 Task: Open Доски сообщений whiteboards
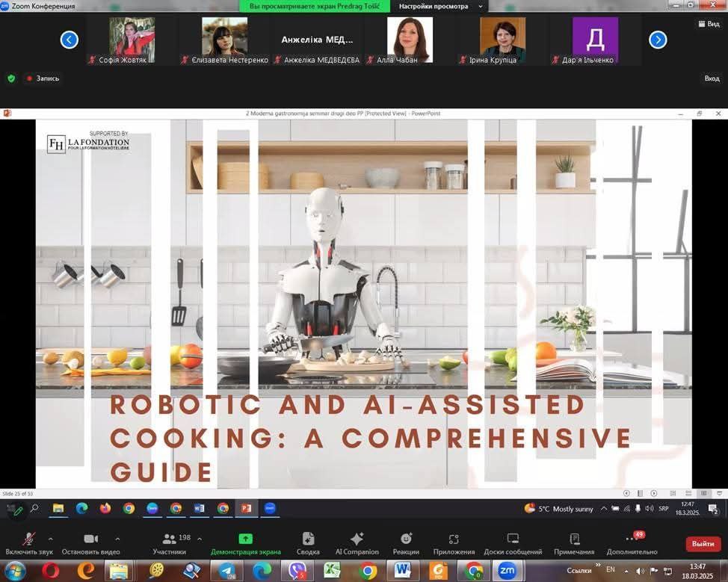[513, 542]
